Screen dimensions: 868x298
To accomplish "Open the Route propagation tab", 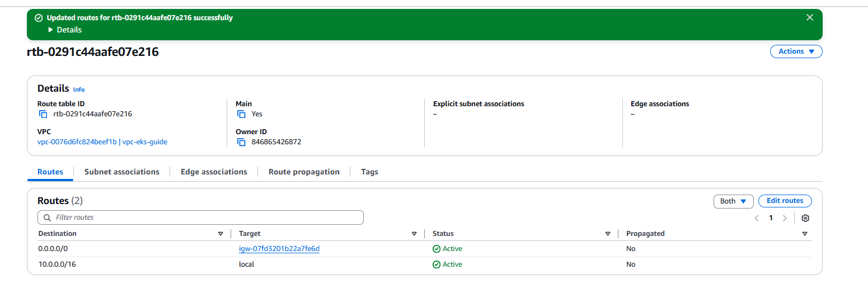I will point(304,172).
